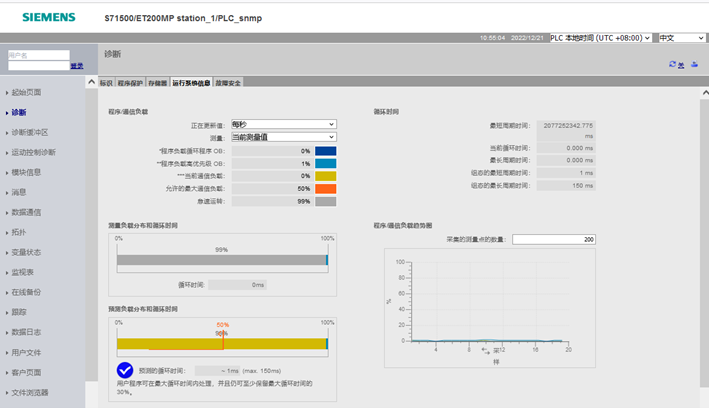Open 文件浏览器 in the sidebar
Viewport: 709px width, 408px height.
point(30,392)
